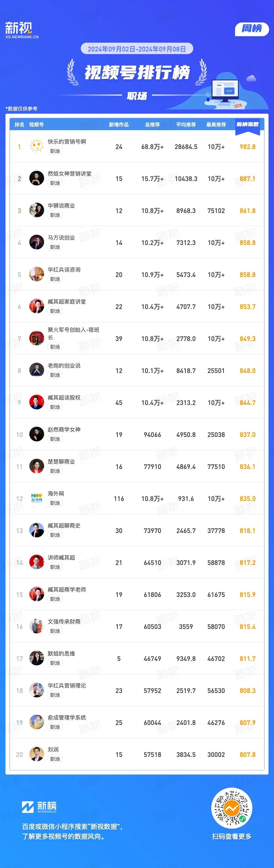Viewport: 274px width, 868px height.
Task: Click the 新增作品 column header
Action: [119, 125]
